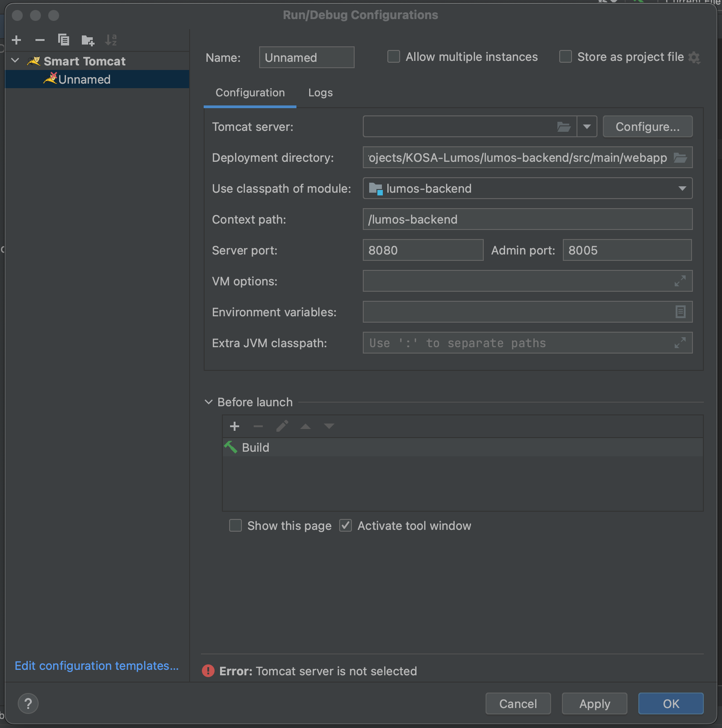Uncheck Activate tool window
Screen dimensions: 722x728
(346, 526)
